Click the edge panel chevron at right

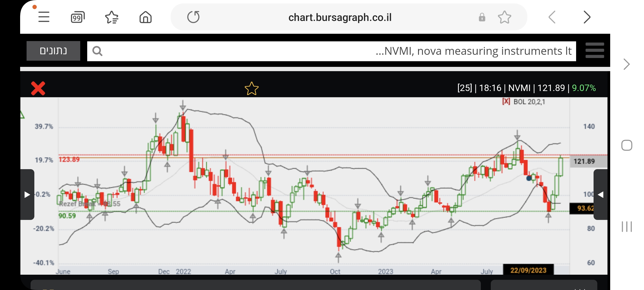pyautogui.click(x=626, y=64)
